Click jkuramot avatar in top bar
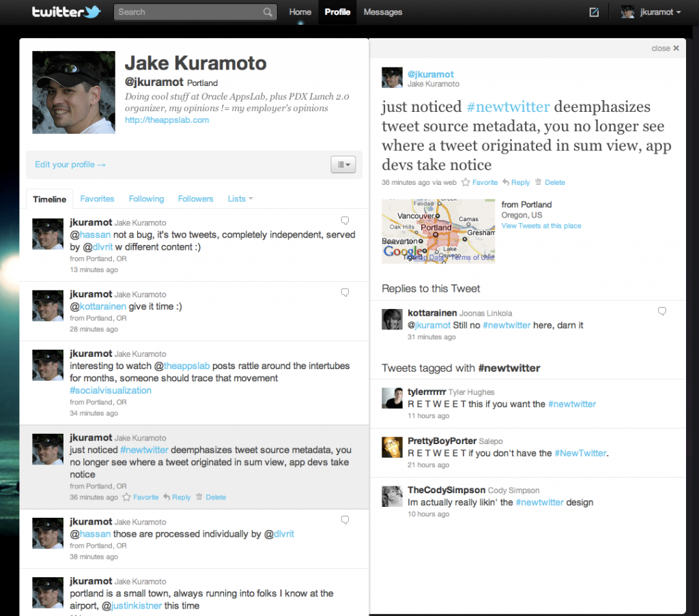Screen dimensions: 699x616 click(628, 12)
